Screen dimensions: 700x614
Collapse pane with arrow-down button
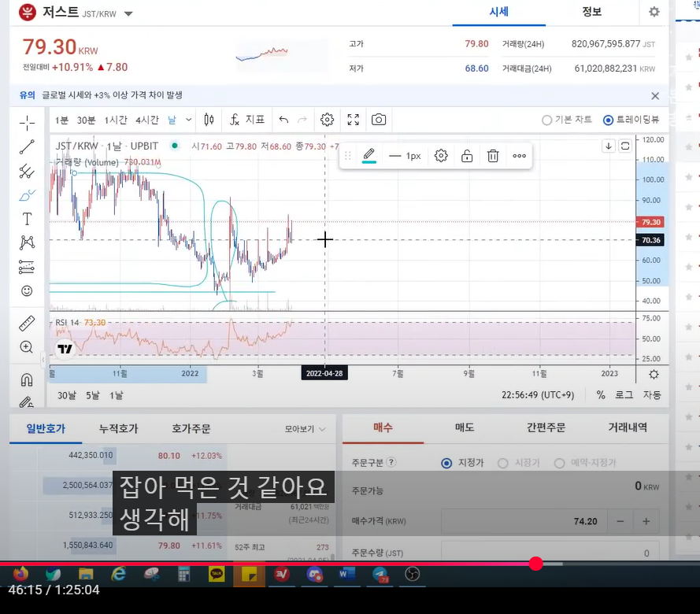609,146
